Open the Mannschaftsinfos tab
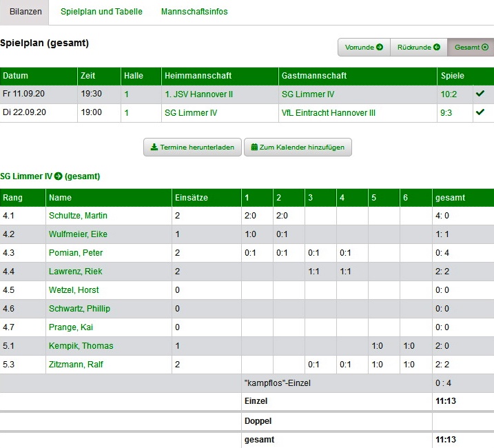 tap(194, 12)
